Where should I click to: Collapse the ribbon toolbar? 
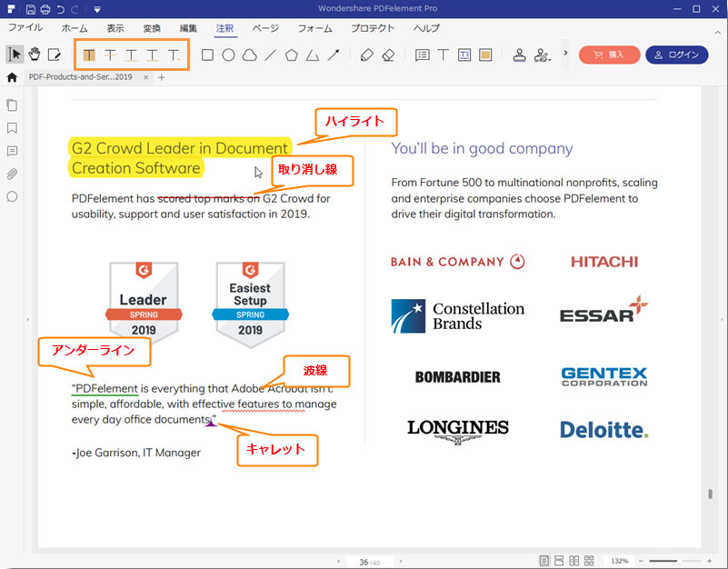click(x=717, y=32)
